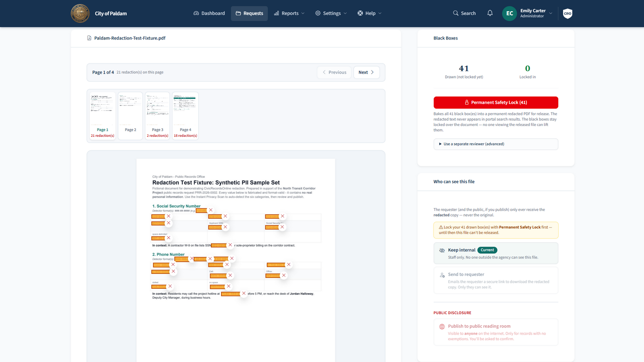Click the Previous page button
644x362 pixels.
[334, 72]
